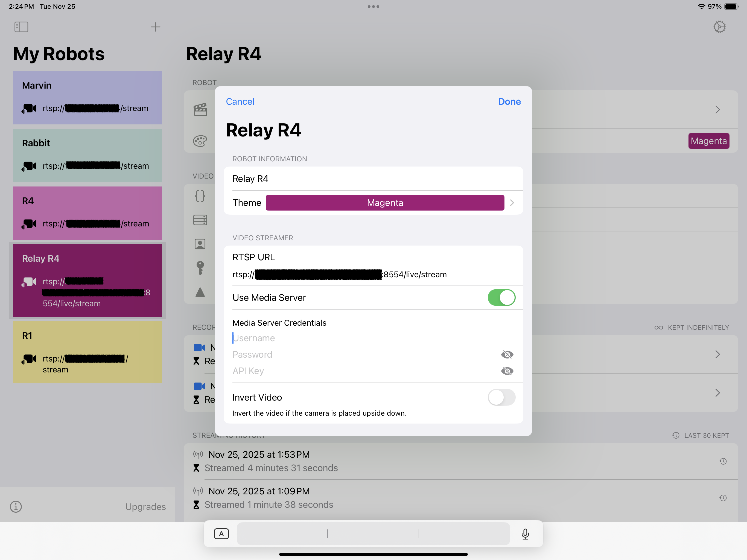The image size is (747, 560).
Task: Pick the Magenta theme color bar
Action: point(385,203)
